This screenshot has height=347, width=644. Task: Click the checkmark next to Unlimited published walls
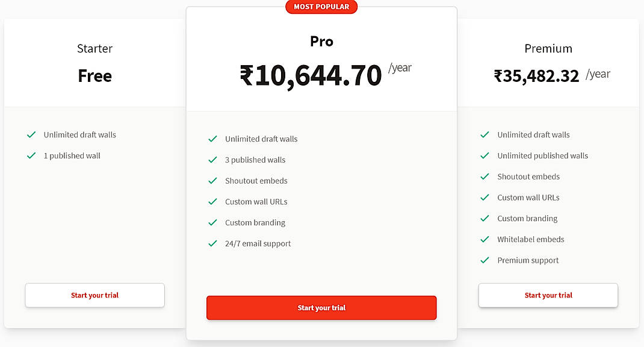pyautogui.click(x=485, y=155)
